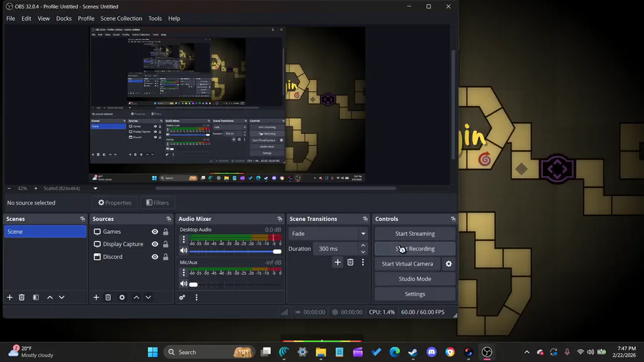Viewport: 644px width, 362px height.
Task: Open Mic/Aux three-dot options
Action: 184,272
